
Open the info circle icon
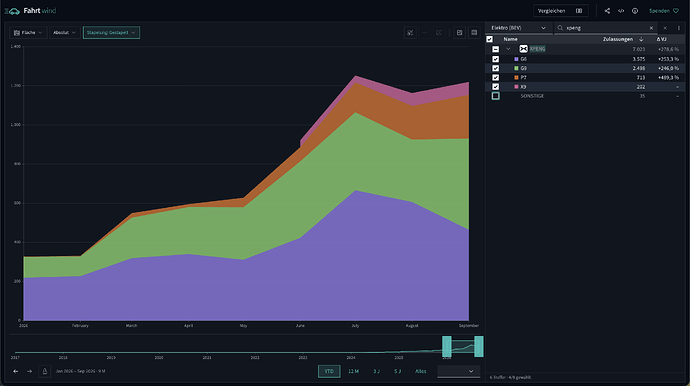(635, 11)
